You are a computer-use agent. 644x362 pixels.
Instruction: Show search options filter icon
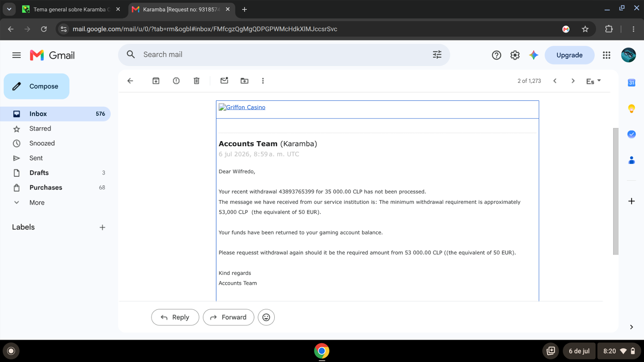(x=437, y=54)
